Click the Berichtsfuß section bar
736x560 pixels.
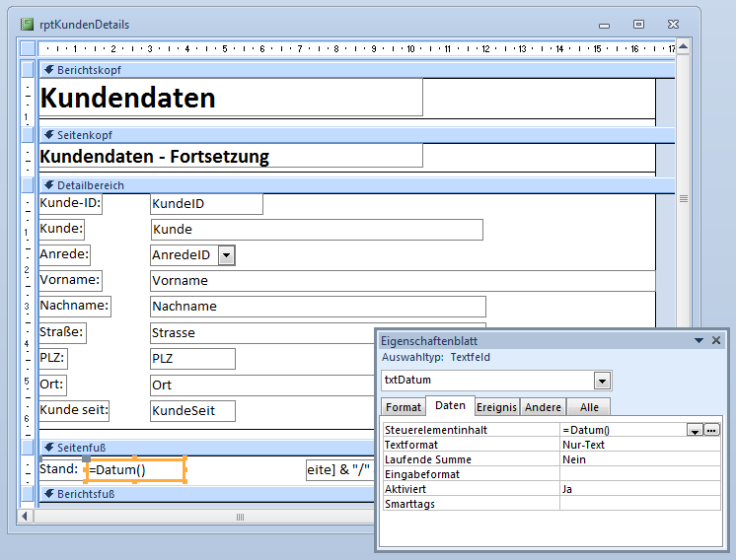point(206,494)
